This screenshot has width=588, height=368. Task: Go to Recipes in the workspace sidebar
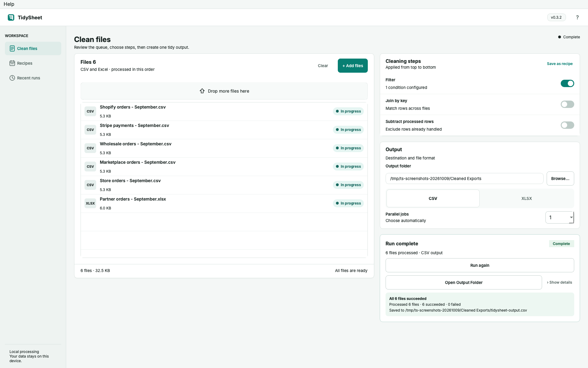coord(33,63)
